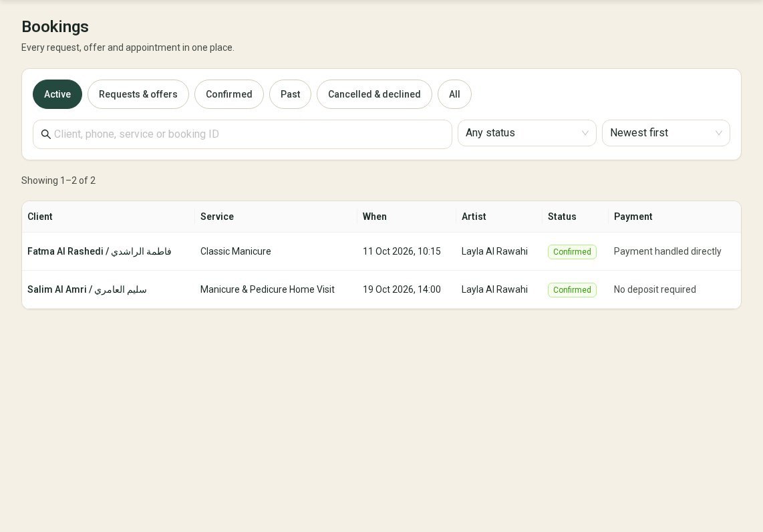The image size is (763, 532).
Task: Show Past bookings tab
Action: coord(291,94)
